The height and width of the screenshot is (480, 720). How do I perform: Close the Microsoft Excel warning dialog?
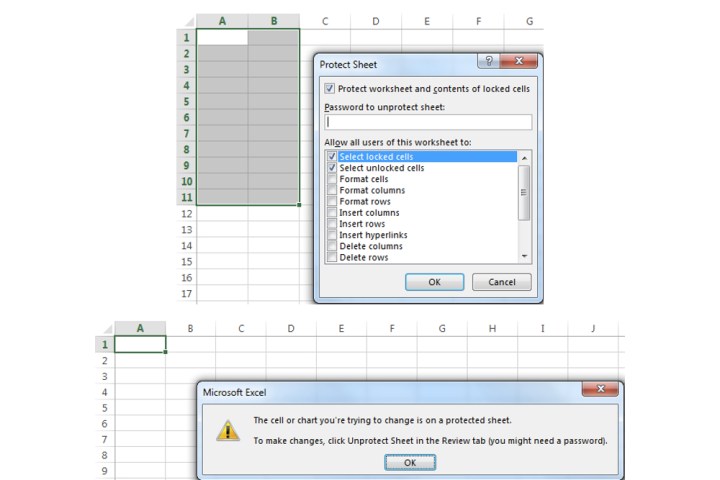(x=601, y=389)
